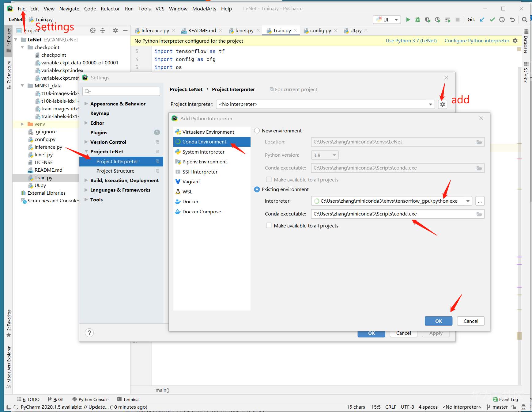This screenshot has height=412, width=532.
Task: Expand the Version Control settings group
Action: tap(86, 142)
